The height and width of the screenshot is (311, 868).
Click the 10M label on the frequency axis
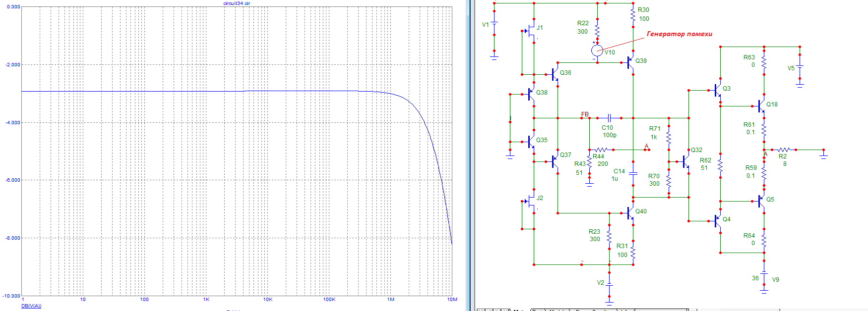pyautogui.click(x=452, y=300)
